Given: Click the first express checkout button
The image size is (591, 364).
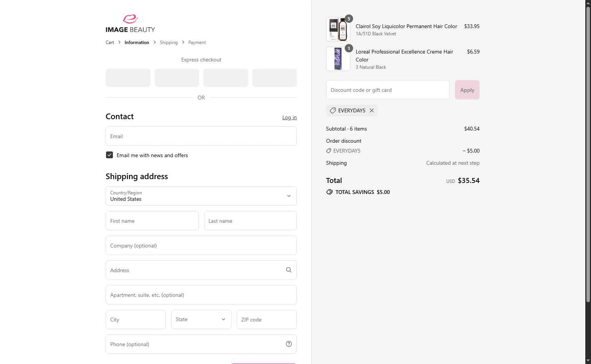Looking at the screenshot, I should tap(128, 78).
